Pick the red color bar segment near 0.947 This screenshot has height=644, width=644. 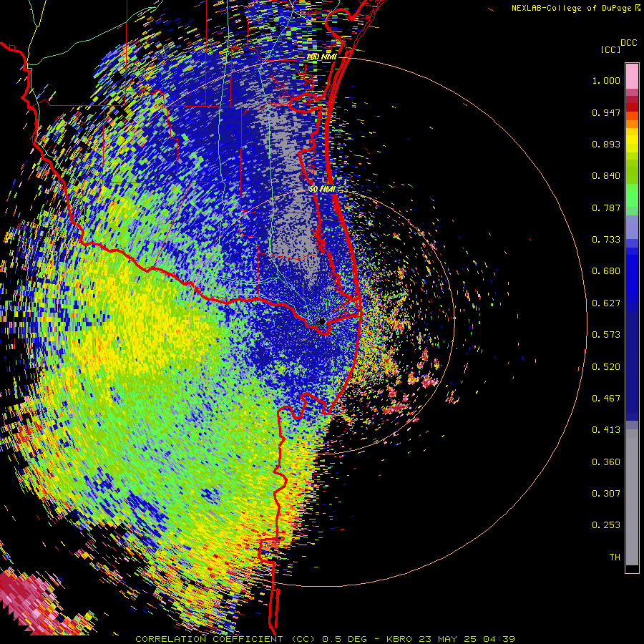click(x=632, y=107)
